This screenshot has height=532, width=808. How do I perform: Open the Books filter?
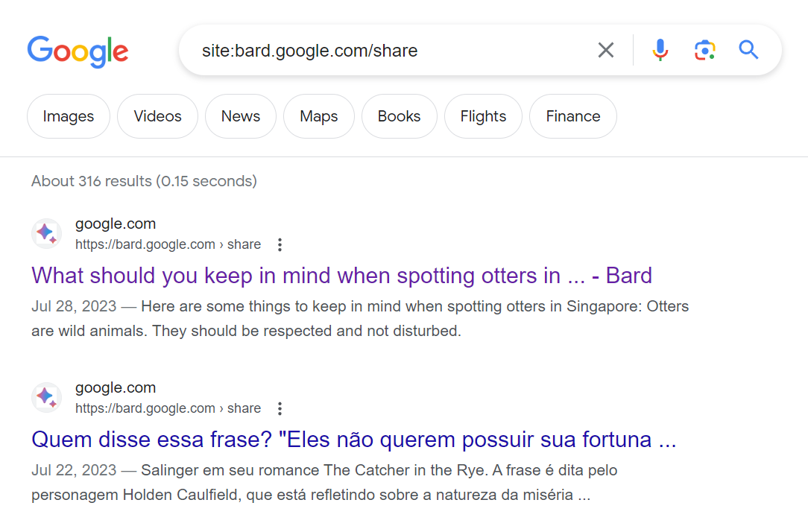click(399, 116)
